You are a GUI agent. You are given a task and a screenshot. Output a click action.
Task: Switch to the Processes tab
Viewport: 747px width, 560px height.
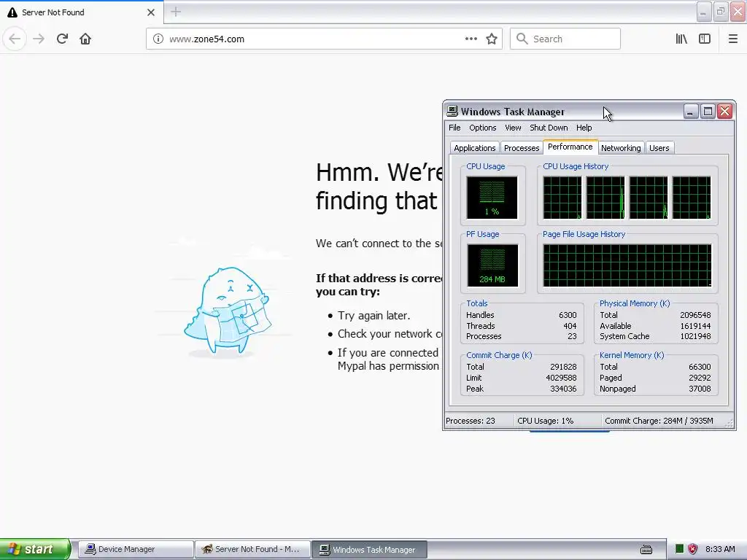pos(522,148)
